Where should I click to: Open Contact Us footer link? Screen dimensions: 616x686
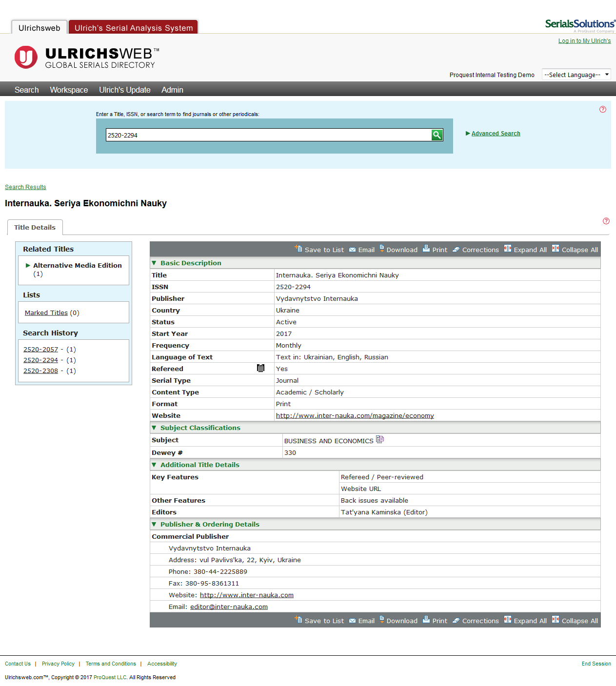click(18, 664)
